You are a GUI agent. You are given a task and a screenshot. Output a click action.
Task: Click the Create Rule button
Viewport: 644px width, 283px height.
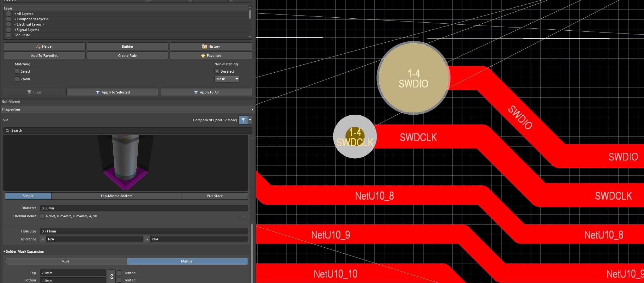[127, 56]
